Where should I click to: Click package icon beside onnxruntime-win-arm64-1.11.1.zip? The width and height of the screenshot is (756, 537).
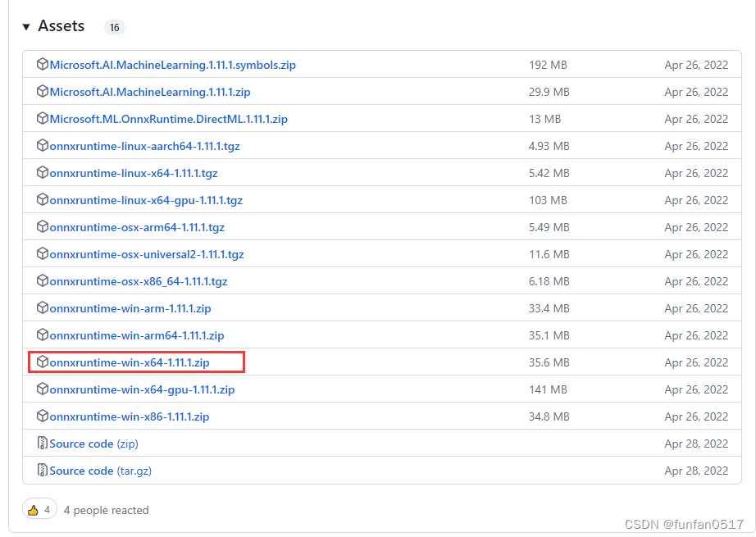pyautogui.click(x=43, y=334)
